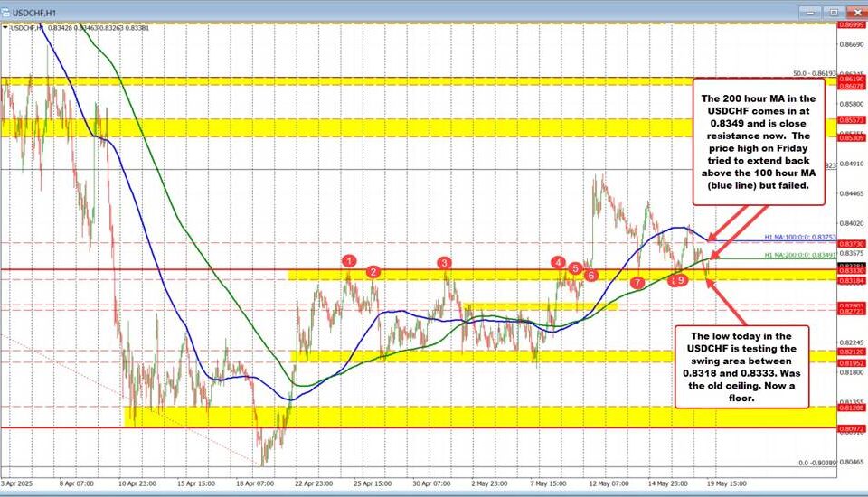The image size is (868, 497).
Task: Click the 0.83575 price axis value
Action: coord(852,254)
